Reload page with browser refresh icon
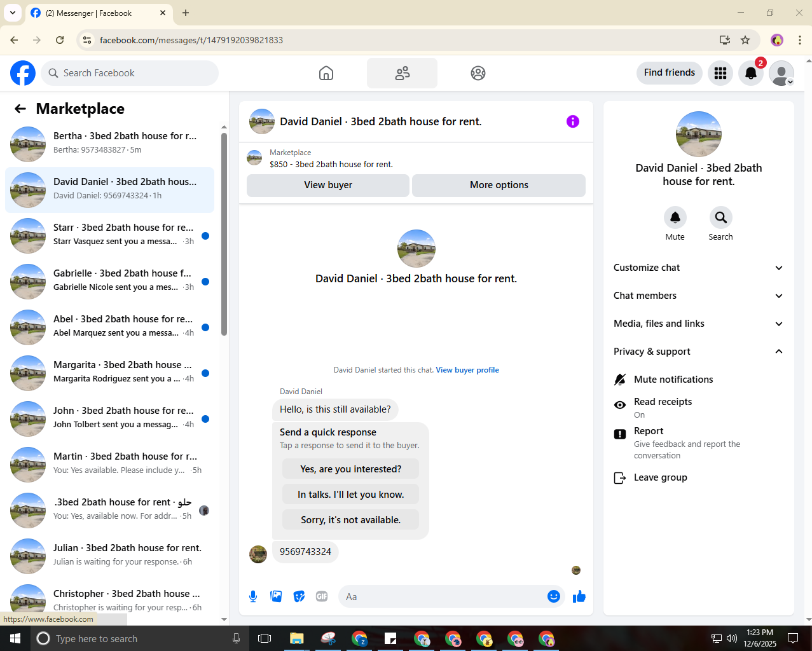812x651 pixels. [60, 40]
